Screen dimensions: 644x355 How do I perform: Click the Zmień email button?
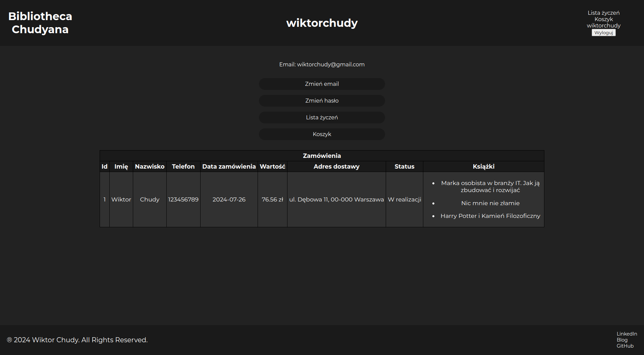click(x=322, y=84)
